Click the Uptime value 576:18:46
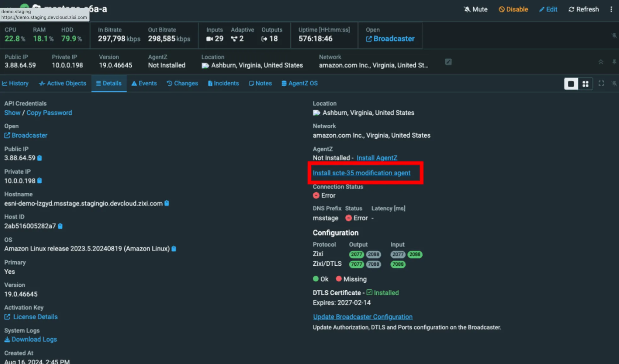Screen dimensions: 619x364 tap(315, 39)
